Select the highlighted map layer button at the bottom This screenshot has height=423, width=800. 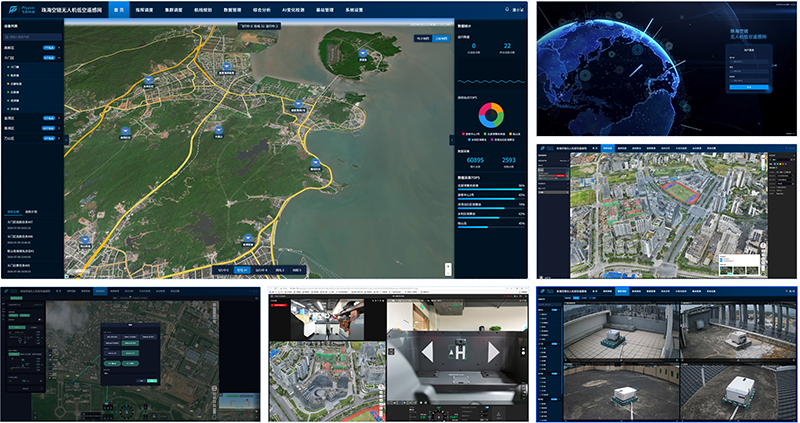click(241, 270)
